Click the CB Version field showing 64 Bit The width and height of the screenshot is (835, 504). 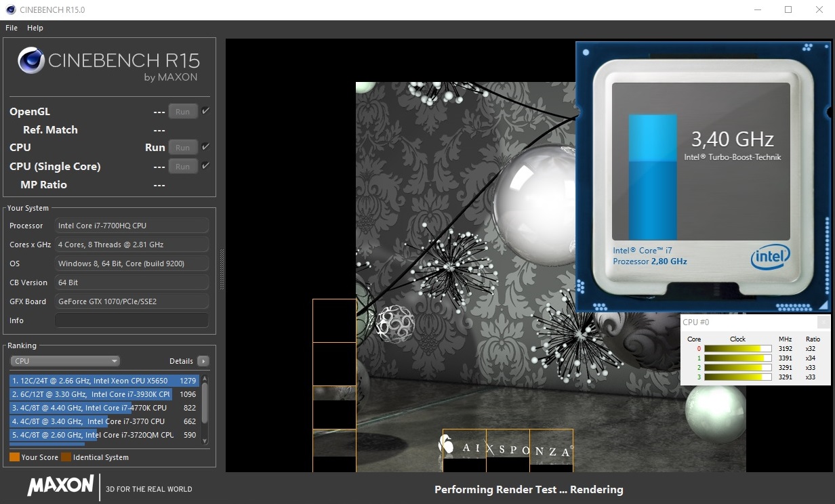coord(131,282)
